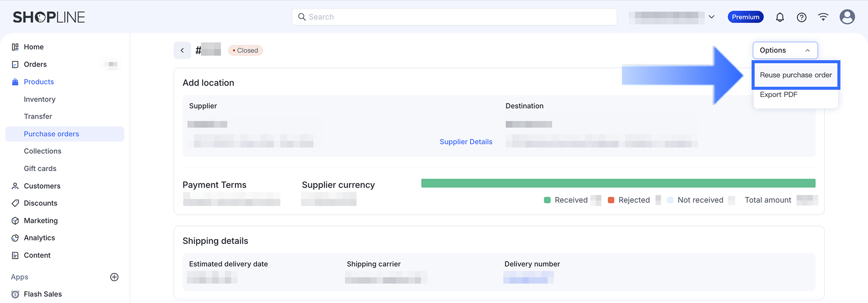This screenshot has width=868, height=303.
Task: Focus the Search input field
Action: 454,17
